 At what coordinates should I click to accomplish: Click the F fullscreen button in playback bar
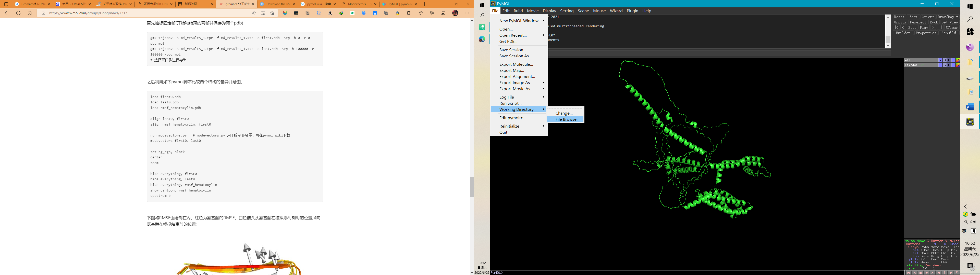click(957, 273)
